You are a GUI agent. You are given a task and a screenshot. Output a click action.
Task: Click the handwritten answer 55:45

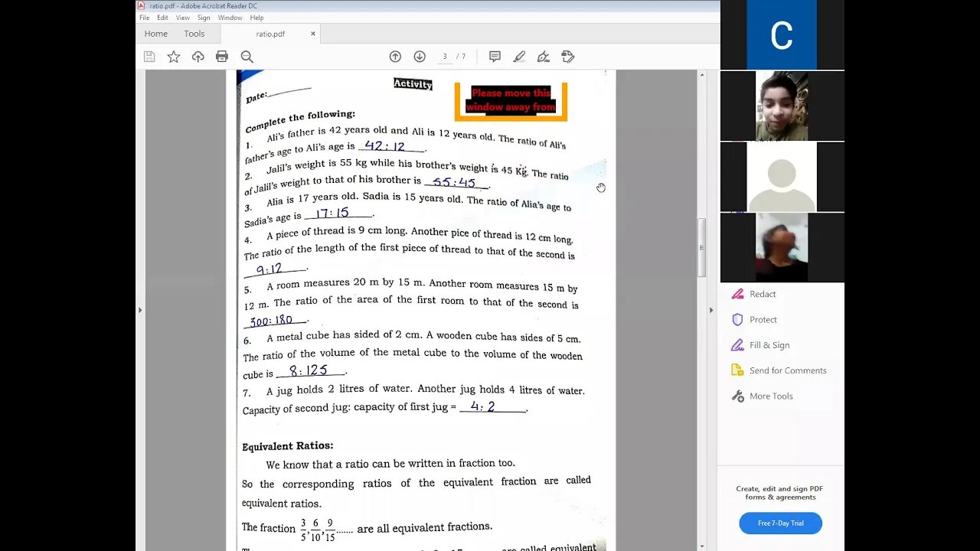[x=454, y=182]
